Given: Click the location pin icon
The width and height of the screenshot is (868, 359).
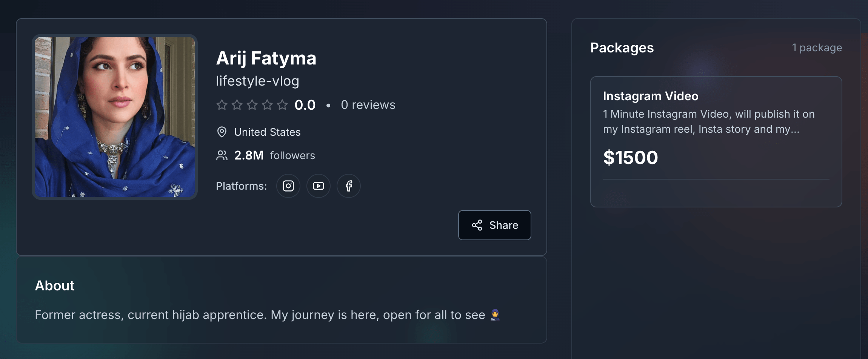Looking at the screenshot, I should coord(222,132).
